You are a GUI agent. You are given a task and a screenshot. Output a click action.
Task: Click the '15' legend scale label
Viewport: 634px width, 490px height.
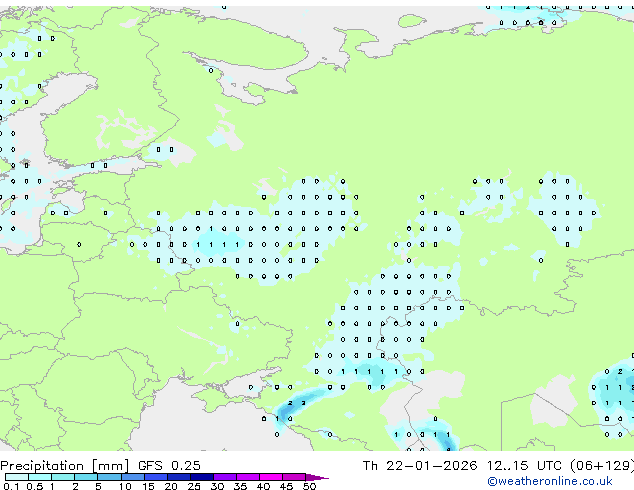point(148,486)
